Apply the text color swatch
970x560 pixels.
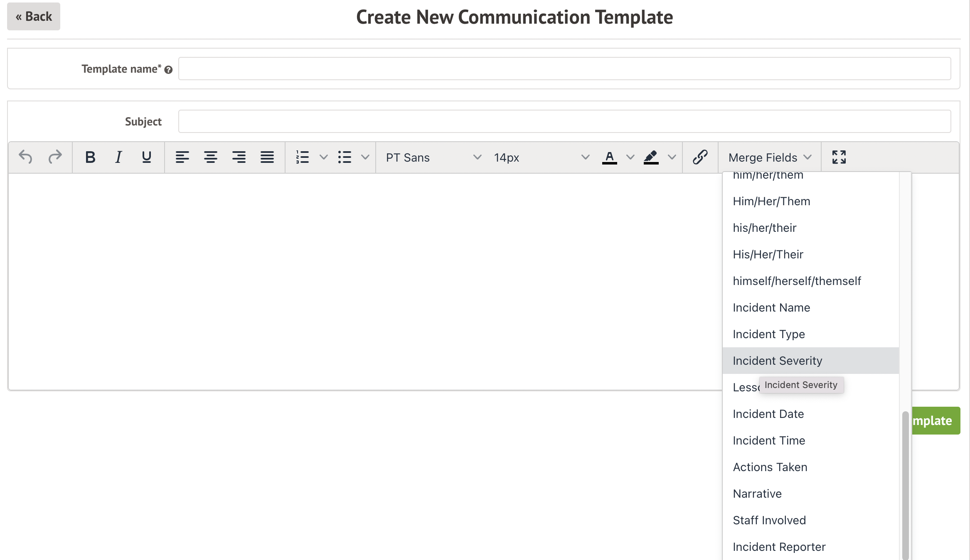[x=609, y=157]
